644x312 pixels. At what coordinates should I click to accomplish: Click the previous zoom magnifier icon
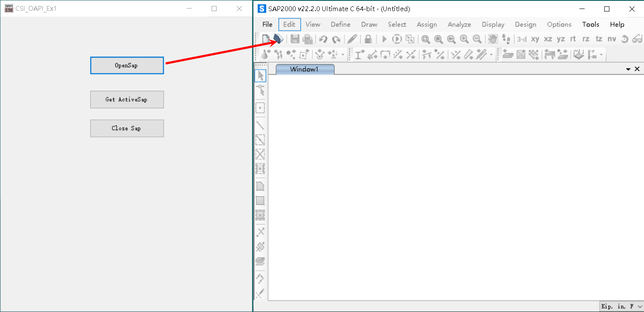tap(451, 39)
